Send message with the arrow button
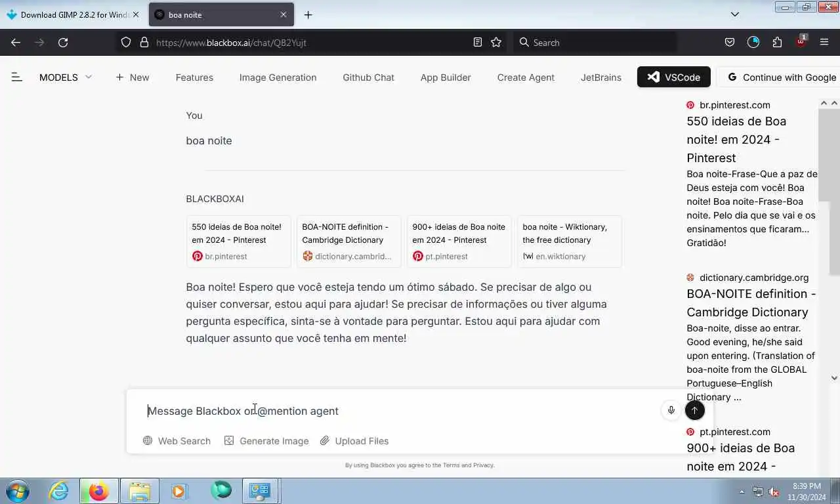This screenshot has width=840, height=504. click(694, 410)
